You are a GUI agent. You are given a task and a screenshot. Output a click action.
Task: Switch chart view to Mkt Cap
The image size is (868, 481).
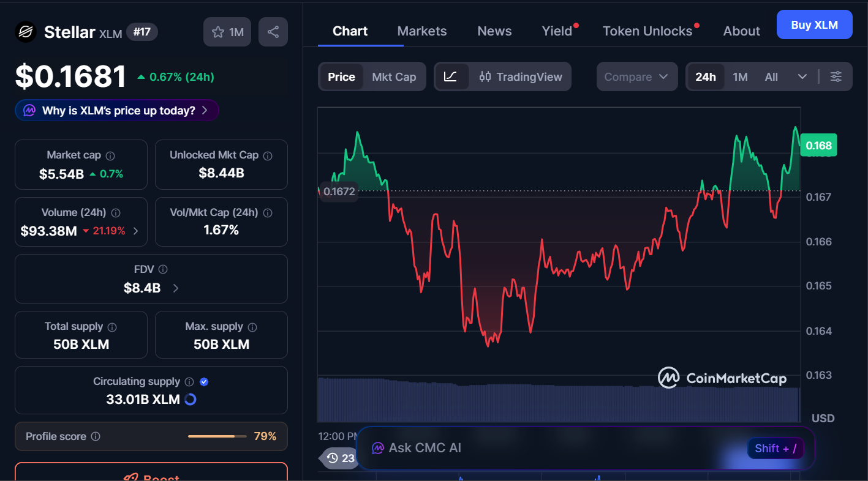[x=394, y=76]
